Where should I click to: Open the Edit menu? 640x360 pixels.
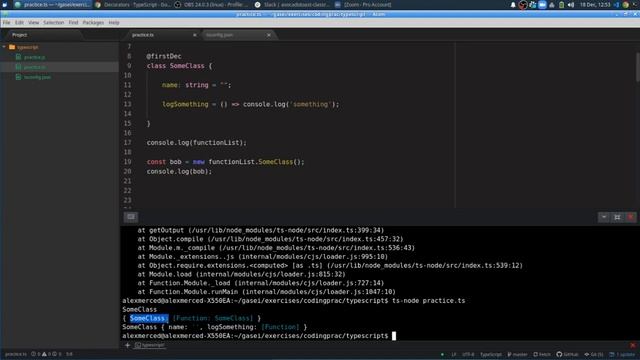pos(19,23)
